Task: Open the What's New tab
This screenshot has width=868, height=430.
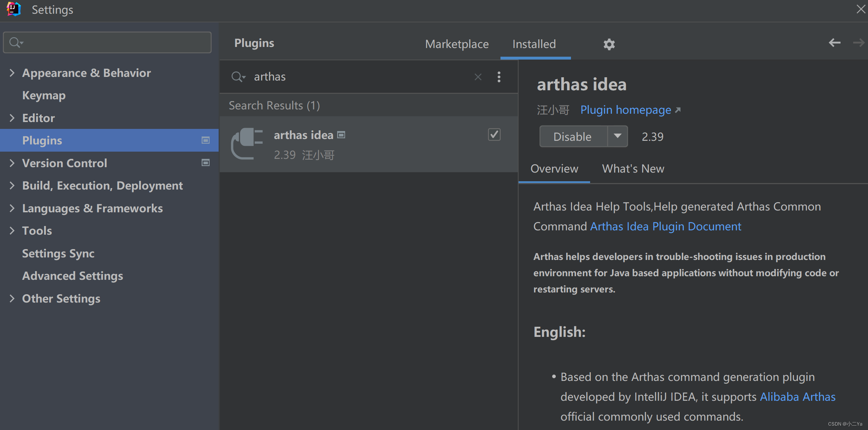Action: tap(633, 169)
